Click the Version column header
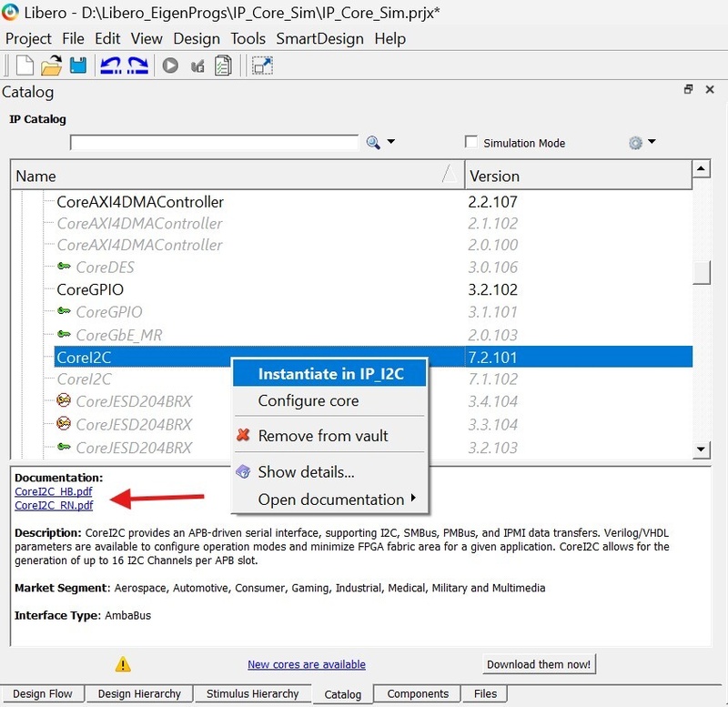Screen dimensions: 728x707 point(579,176)
